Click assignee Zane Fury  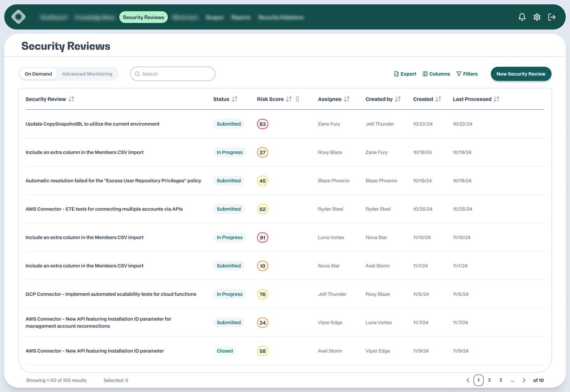tap(329, 124)
